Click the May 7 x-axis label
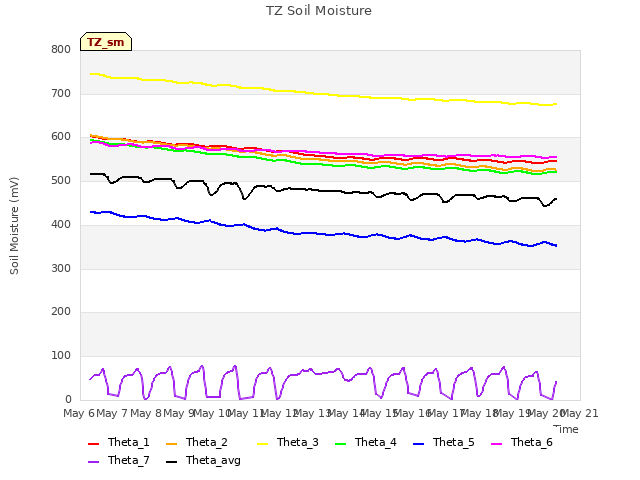Image resolution: width=640 pixels, height=480 pixels. 112,413
